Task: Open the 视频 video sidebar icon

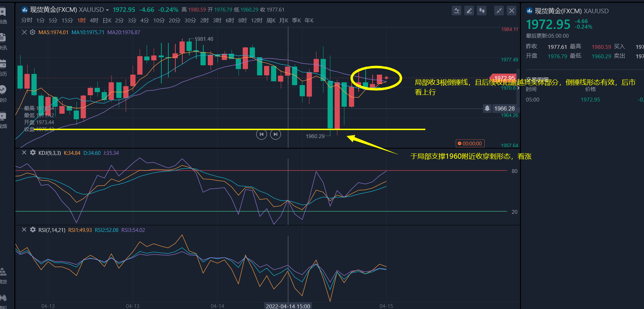Action: 3,120
